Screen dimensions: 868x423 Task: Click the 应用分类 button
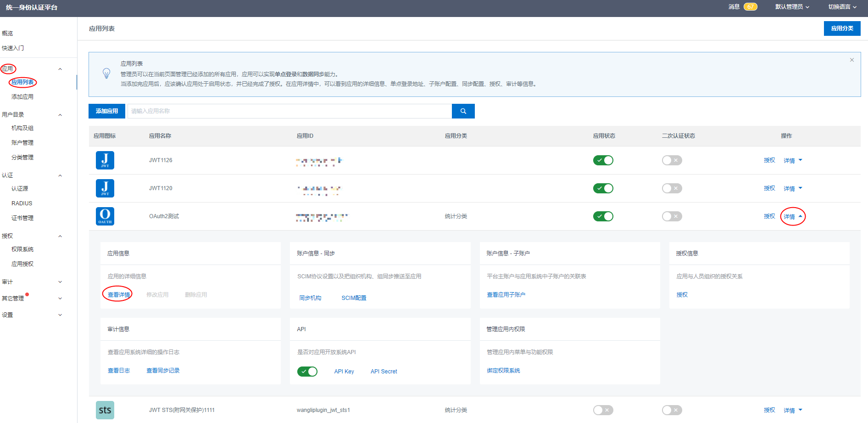pos(842,28)
